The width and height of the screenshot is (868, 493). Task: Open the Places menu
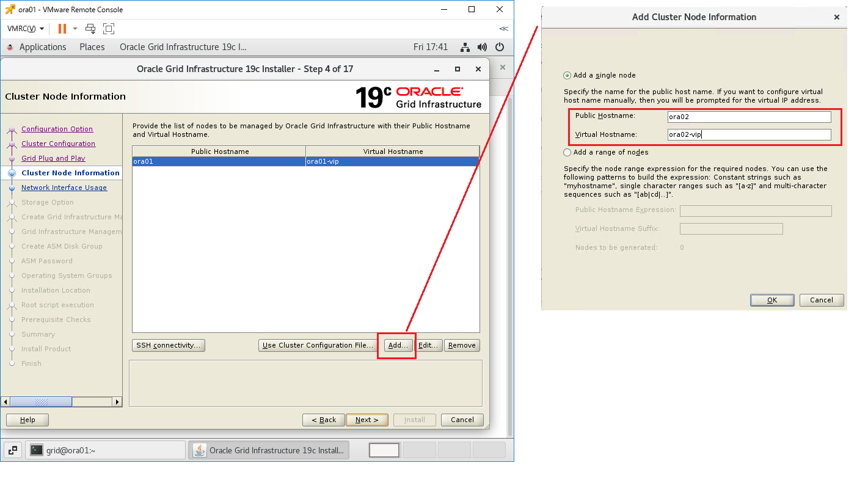click(x=92, y=47)
